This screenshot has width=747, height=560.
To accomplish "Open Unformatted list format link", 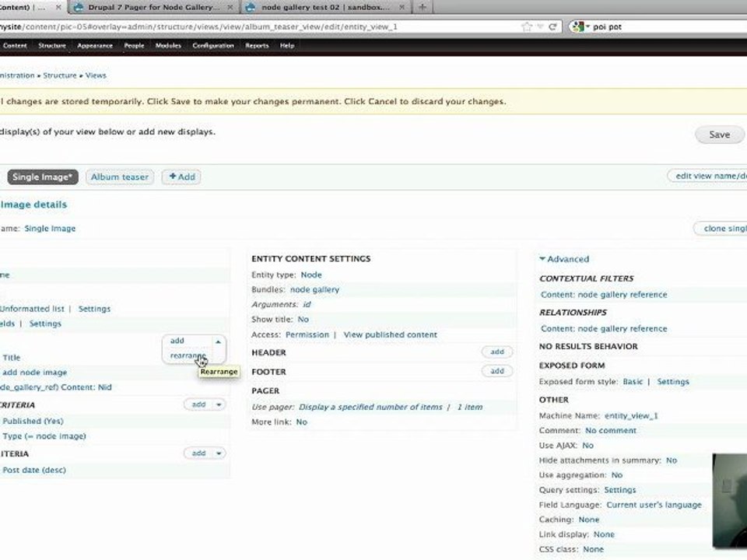I will click(x=32, y=309).
